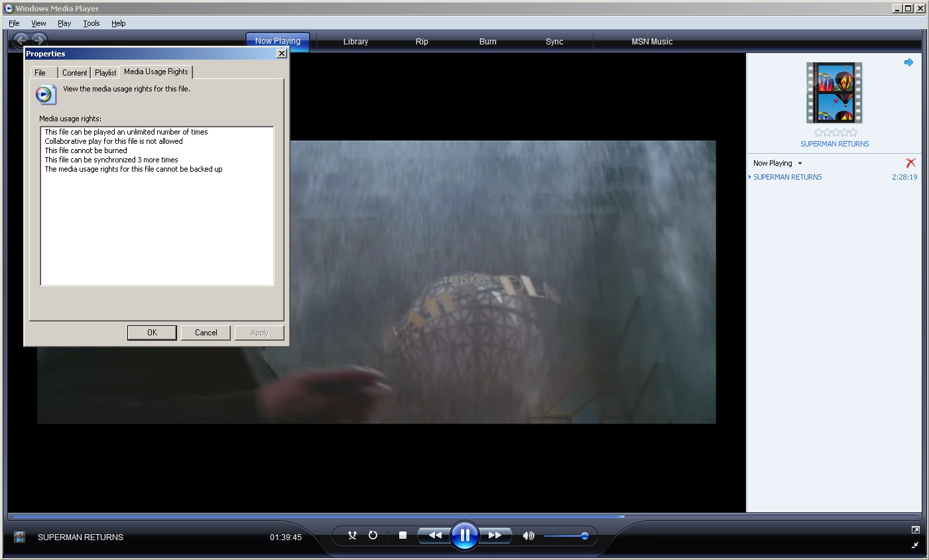Switch to full screen view icon
Image resolution: width=929 pixels, height=560 pixels.
915,530
